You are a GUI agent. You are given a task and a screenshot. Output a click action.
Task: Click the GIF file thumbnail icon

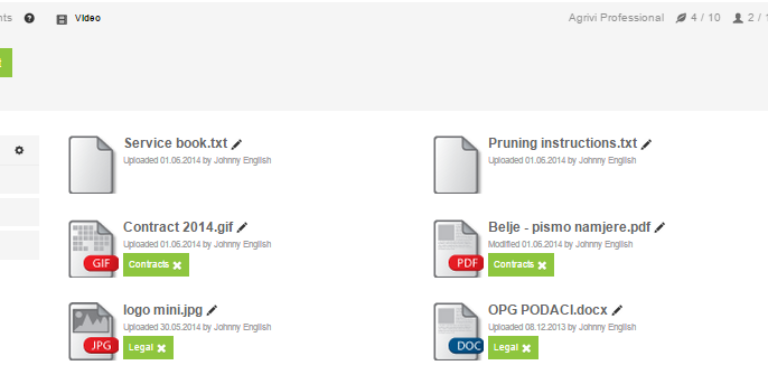[x=92, y=249]
